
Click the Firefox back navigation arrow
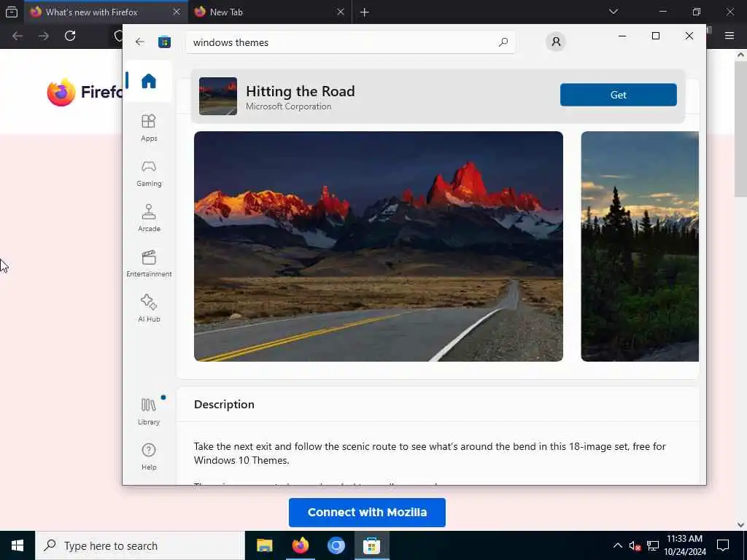point(18,36)
